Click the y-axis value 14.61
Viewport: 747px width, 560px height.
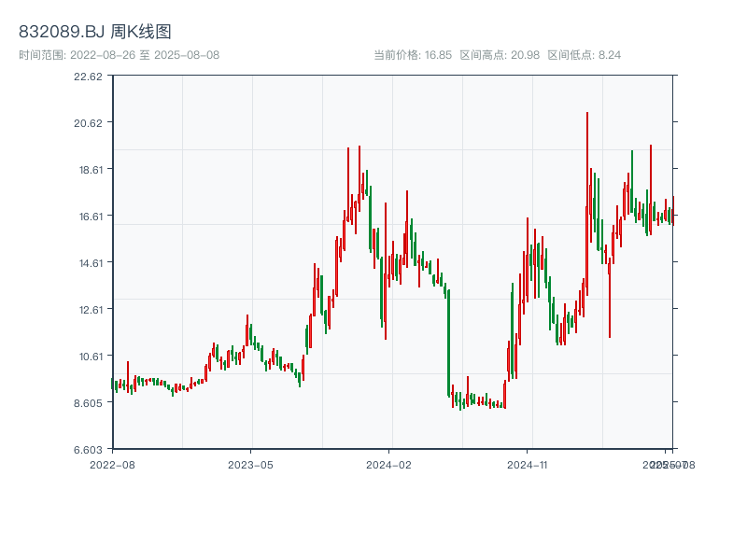tap(91, 263)
